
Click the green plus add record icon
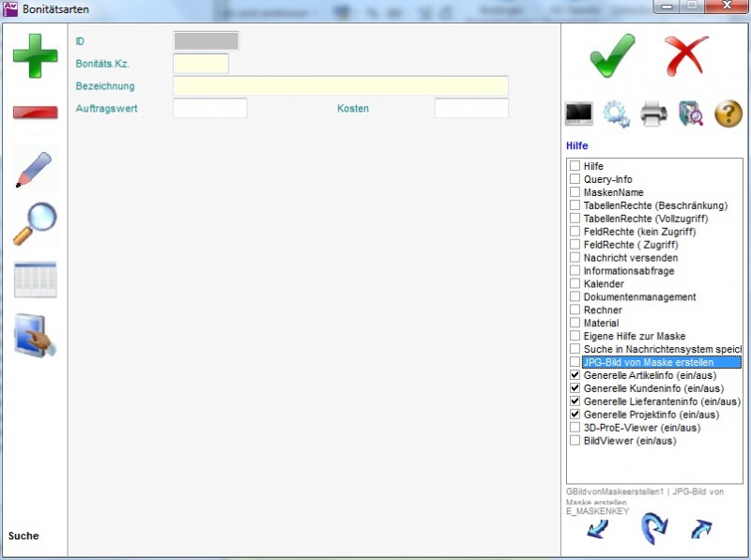click(x=35, y=55)
